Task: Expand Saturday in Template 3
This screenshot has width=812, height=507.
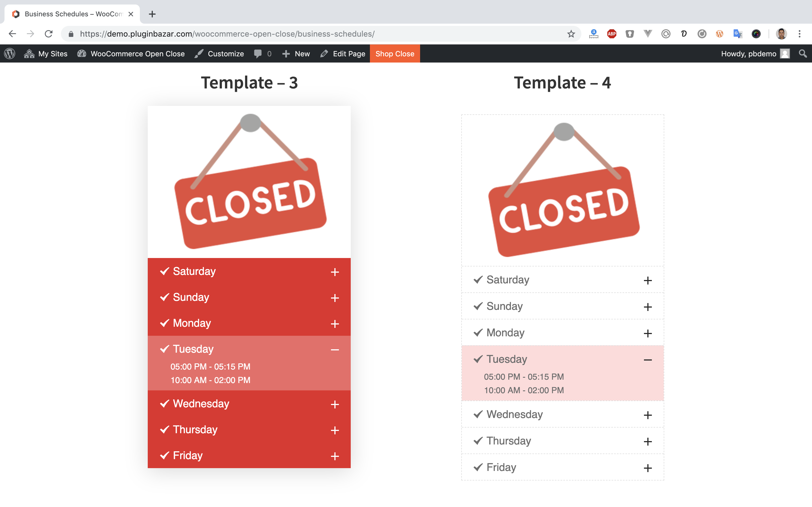Action: (x=335, y=272)
